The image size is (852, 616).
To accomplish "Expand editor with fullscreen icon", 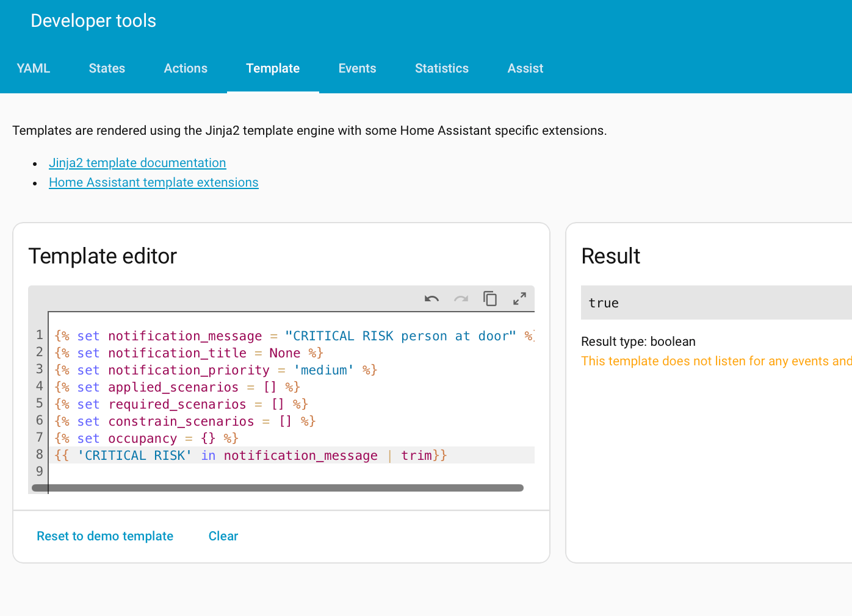I will point(519,299).
